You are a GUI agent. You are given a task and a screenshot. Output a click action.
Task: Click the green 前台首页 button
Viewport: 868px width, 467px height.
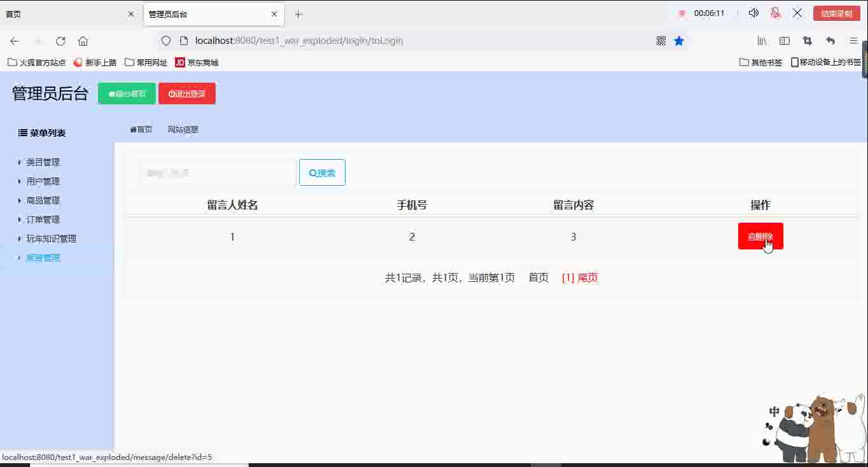pyautogui.click(x=127, y=94)
